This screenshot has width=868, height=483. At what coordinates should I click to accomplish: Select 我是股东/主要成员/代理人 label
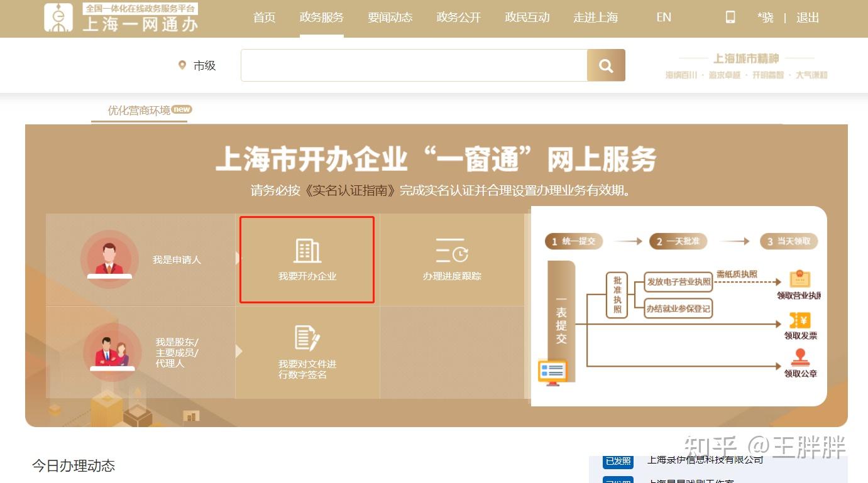coord(177,353)
